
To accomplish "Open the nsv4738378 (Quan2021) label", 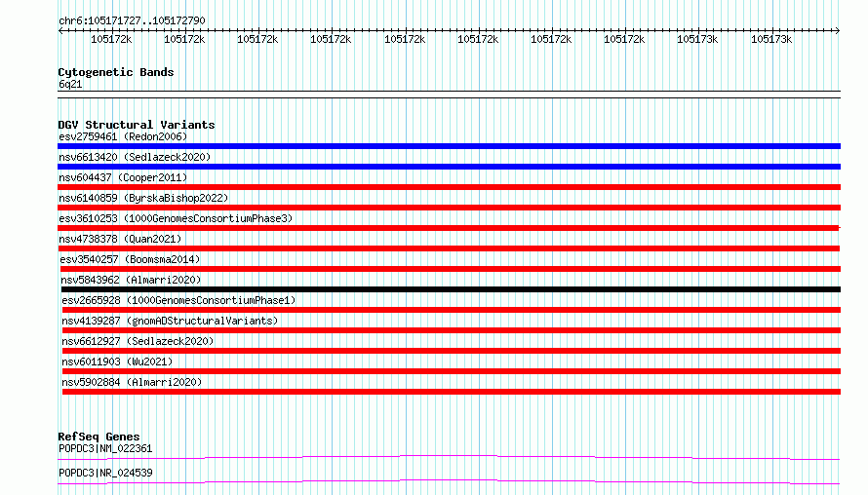I will [120, 239].
